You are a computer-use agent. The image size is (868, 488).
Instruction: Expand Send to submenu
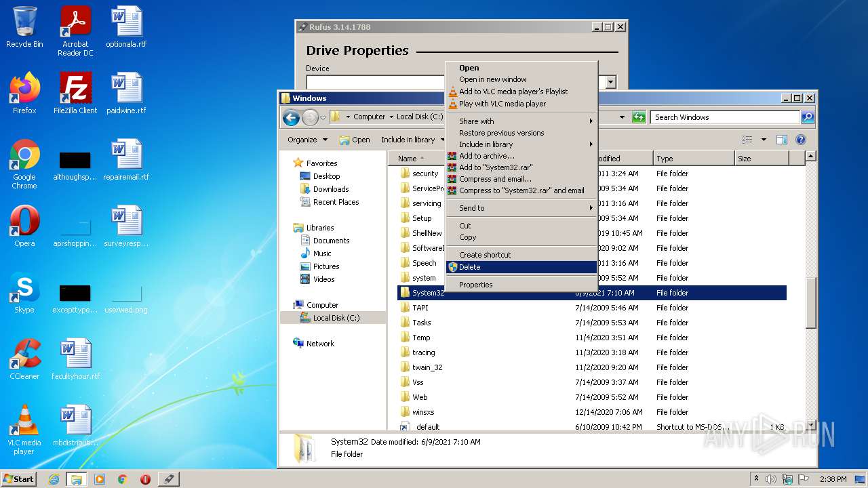tap(521, 208)
